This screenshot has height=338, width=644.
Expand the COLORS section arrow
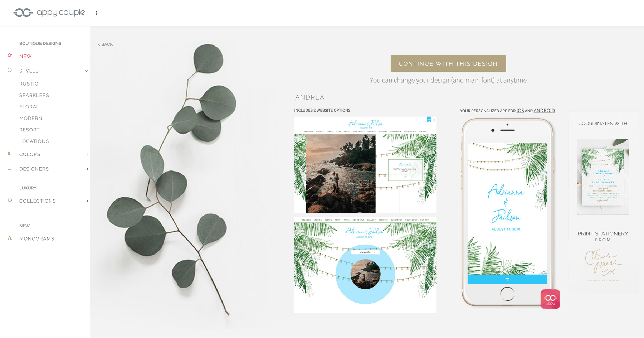pyautogui.click(x=87, y=155)
